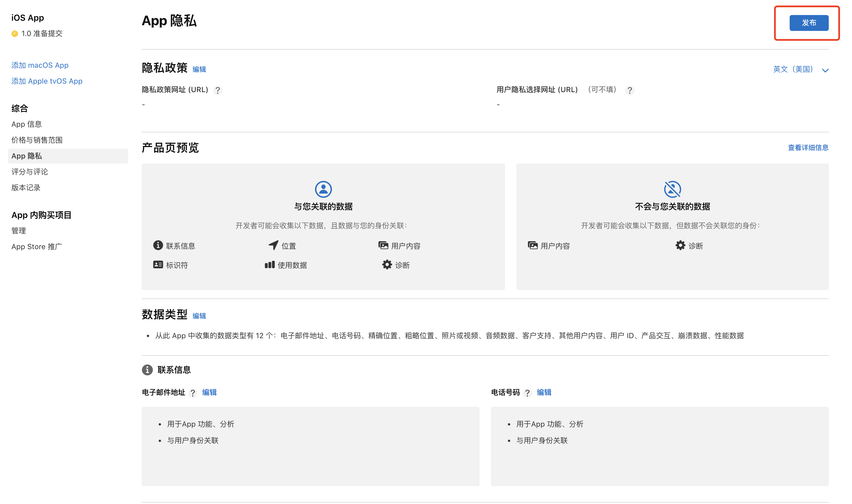Click the 标识符 label in linked data card

177,265
